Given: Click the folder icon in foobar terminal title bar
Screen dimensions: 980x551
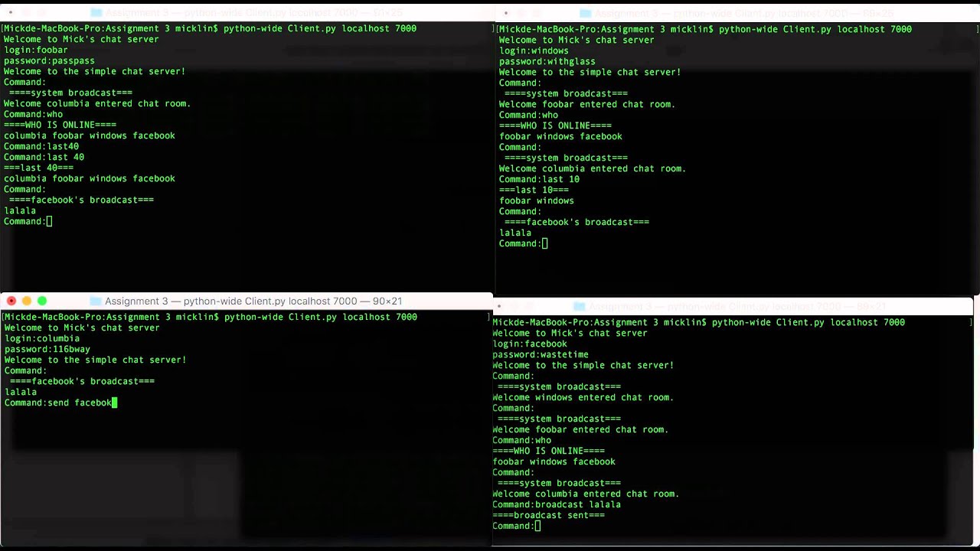Looking at the screenshot, I should 96,13.
